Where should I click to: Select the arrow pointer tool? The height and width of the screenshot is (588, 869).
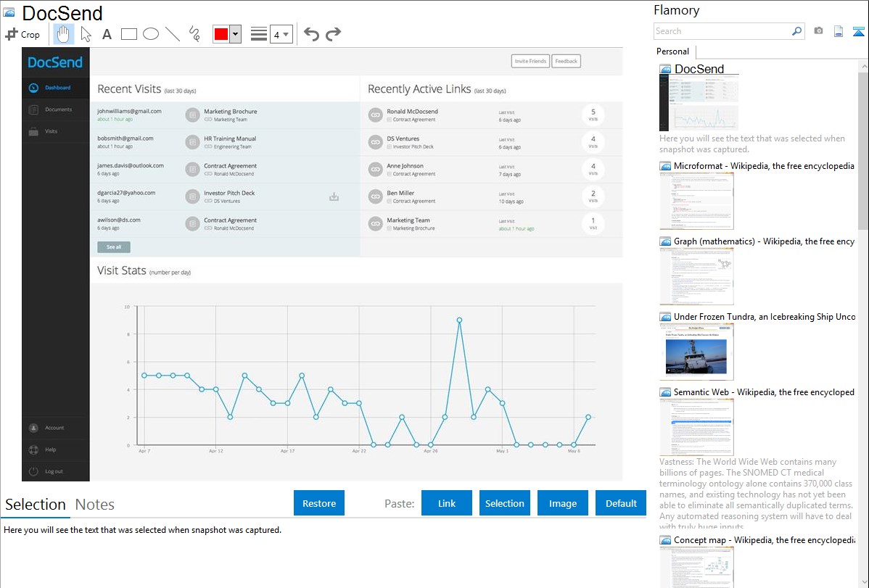click(x=86, y=34)
